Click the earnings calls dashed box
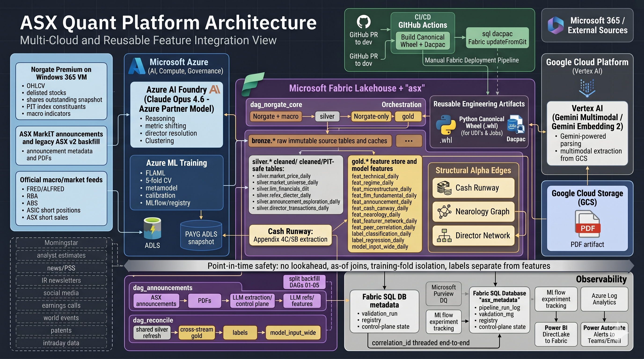The width and height of the screenshot is (644, 359). click(x=61, y=305)
